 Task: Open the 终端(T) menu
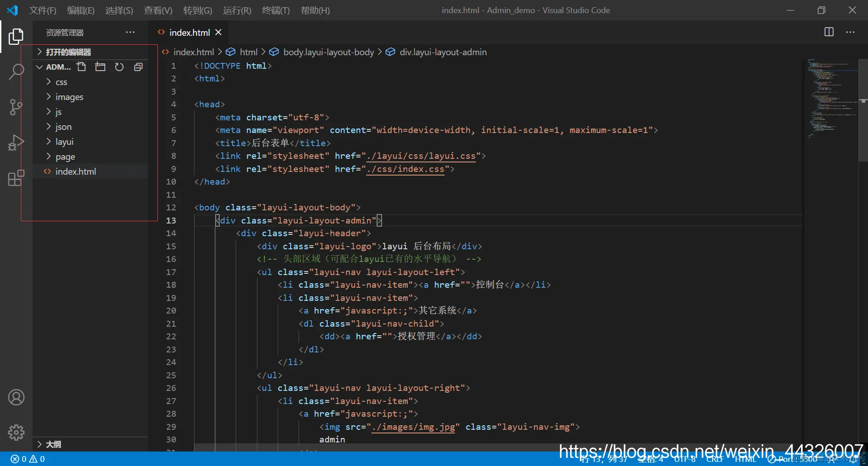[x=276, y=10]
